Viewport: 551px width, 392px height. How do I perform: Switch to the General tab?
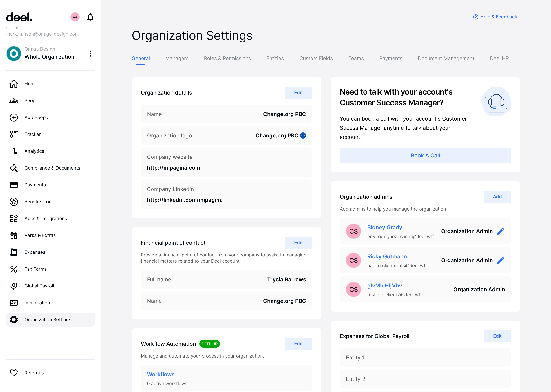pyautogui.click(x=141, y=58)
